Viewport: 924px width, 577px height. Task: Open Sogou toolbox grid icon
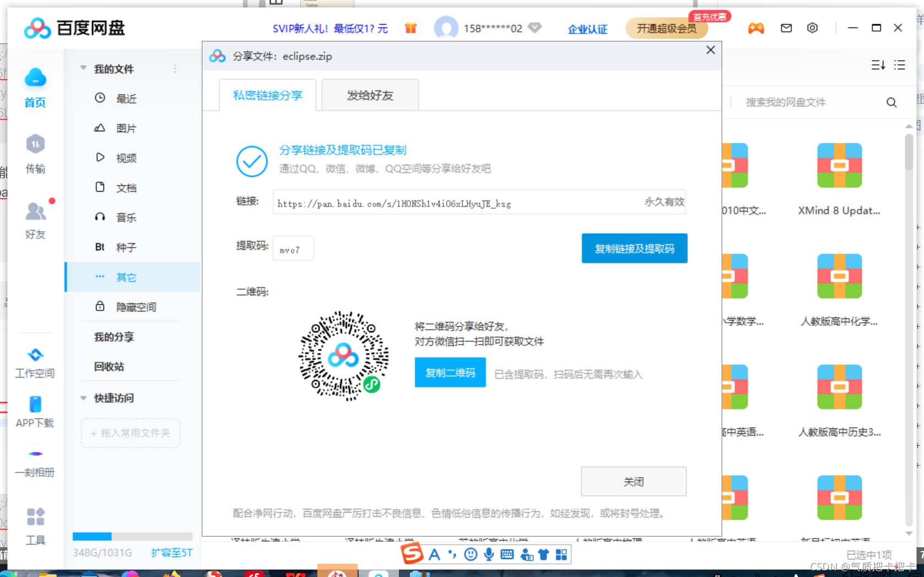[x=561, y=554]
